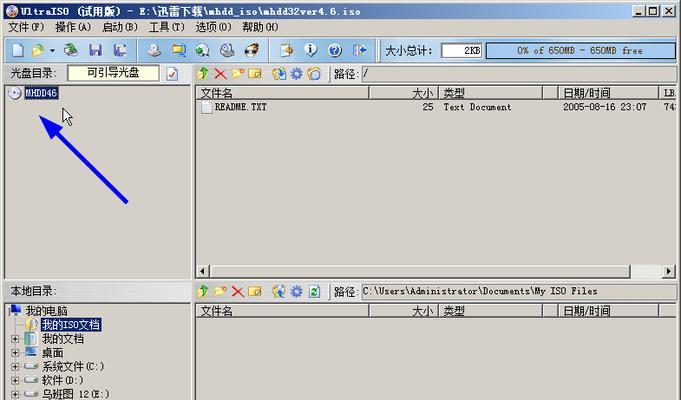The height and width of the screenshot is (400, 681).
Task: Expand the 桌面 tree node
Action: tap(15, 353)
